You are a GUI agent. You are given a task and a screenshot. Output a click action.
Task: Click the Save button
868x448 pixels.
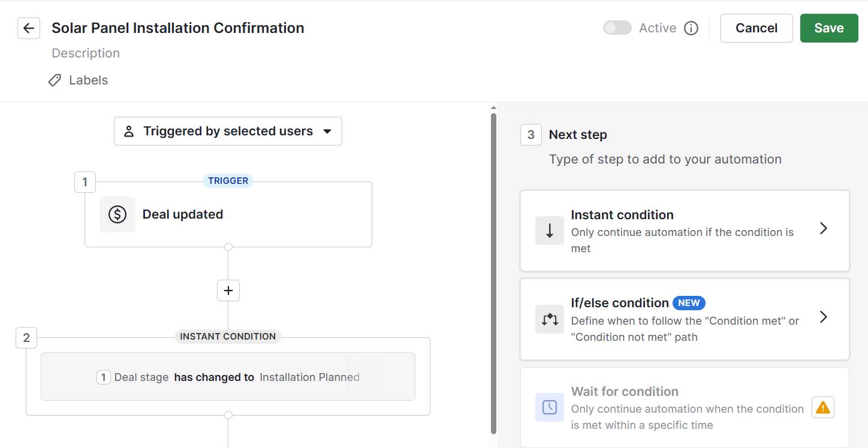[829, 28]
